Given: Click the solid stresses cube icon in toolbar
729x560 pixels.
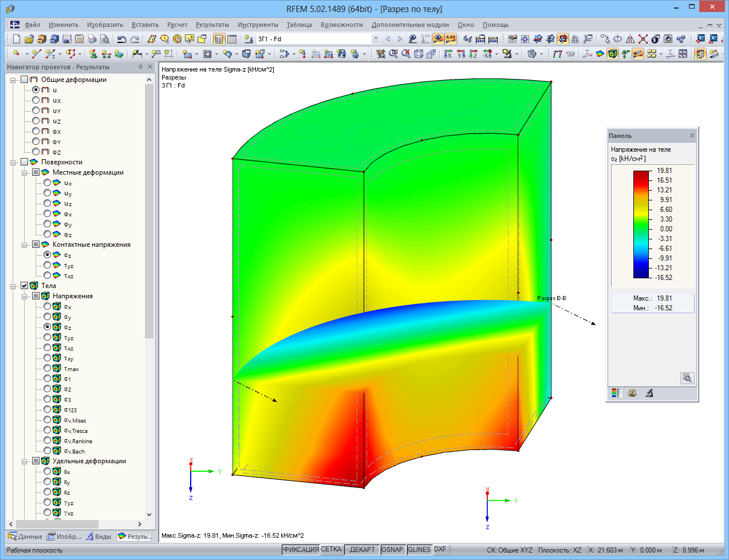Looking at the screenshot, I should (x=612, y=54).
